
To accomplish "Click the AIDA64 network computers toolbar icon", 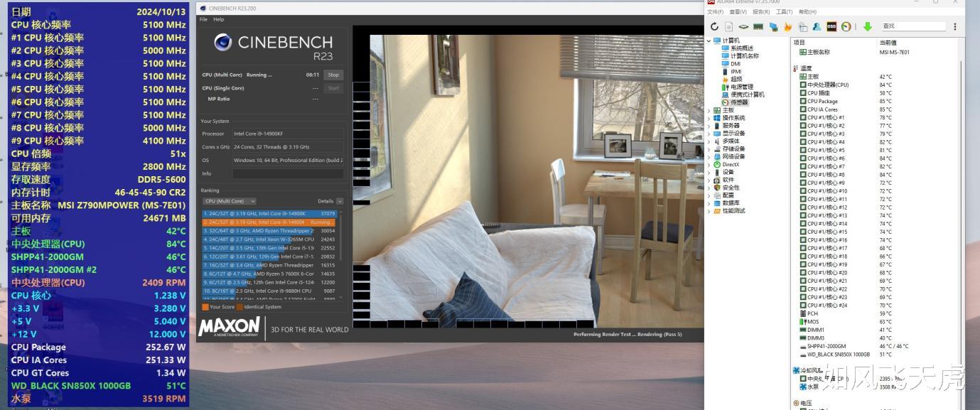I will (773, 27).
